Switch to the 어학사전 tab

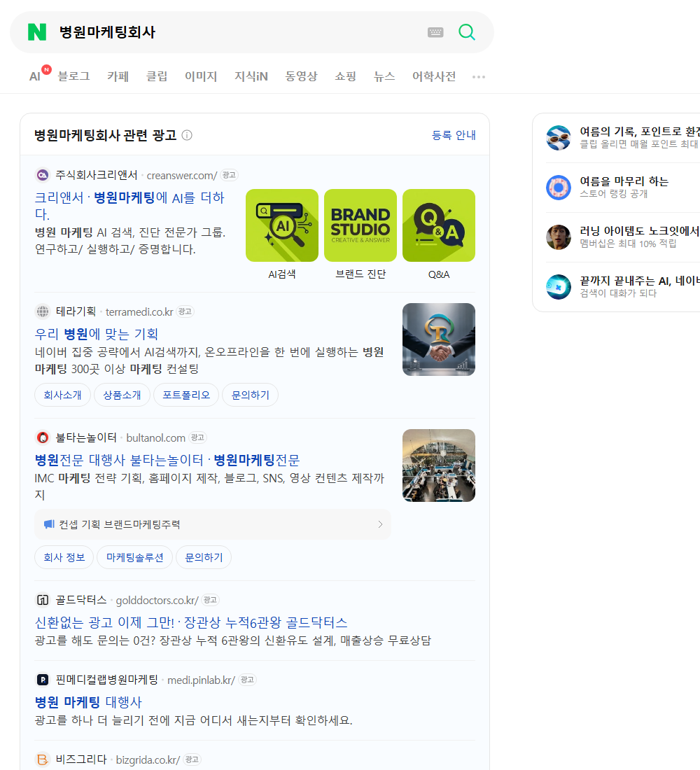[434, 76]
